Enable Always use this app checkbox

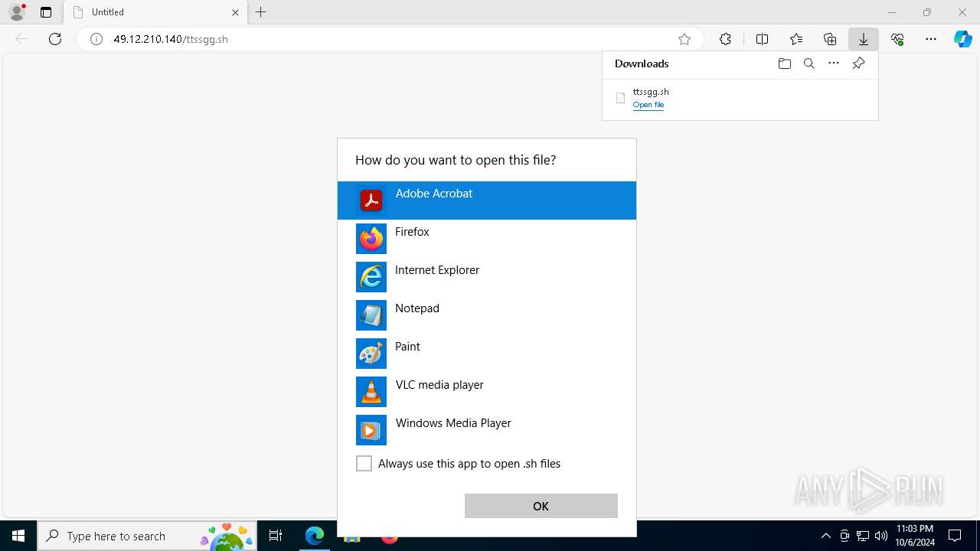[364, 464]
